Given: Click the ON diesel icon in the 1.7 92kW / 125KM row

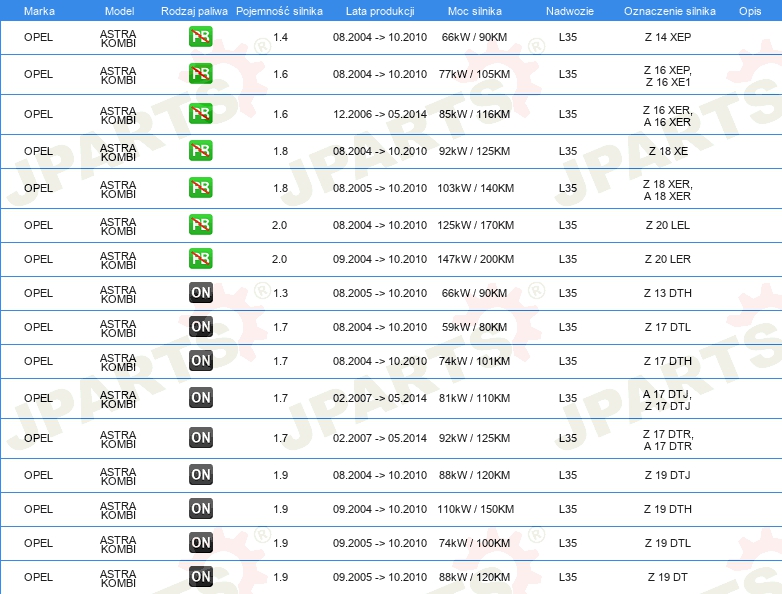Looking at the screenshot, I should tap(200, 438).
